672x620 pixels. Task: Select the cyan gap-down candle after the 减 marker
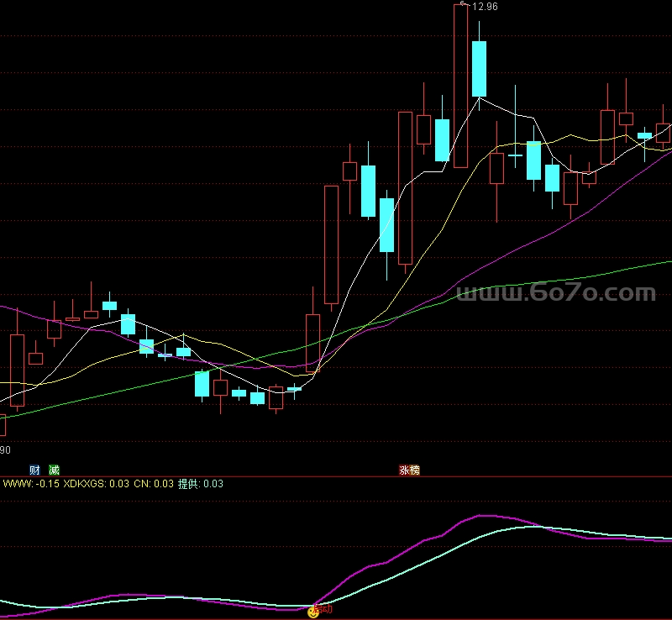[202, 384]
